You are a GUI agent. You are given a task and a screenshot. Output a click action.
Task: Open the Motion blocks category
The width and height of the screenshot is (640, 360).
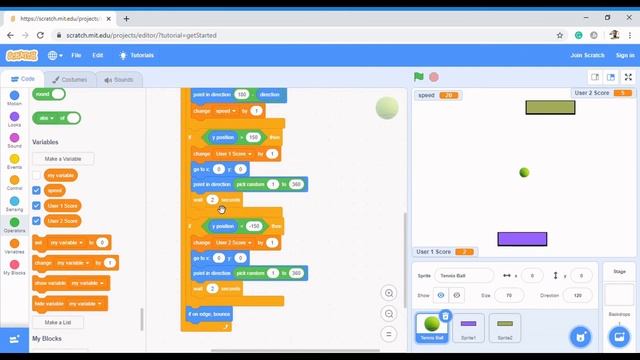(x=14, y=98)
